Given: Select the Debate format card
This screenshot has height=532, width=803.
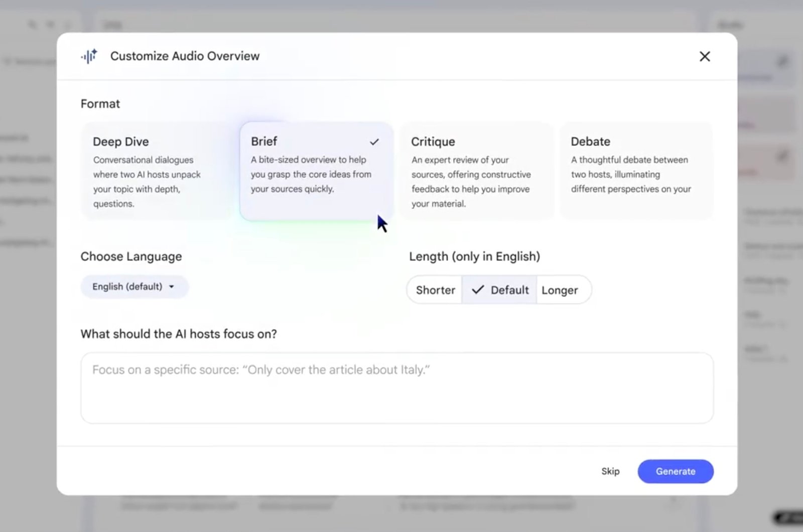Looking at the screenshot, I should (x=636, y=171).
